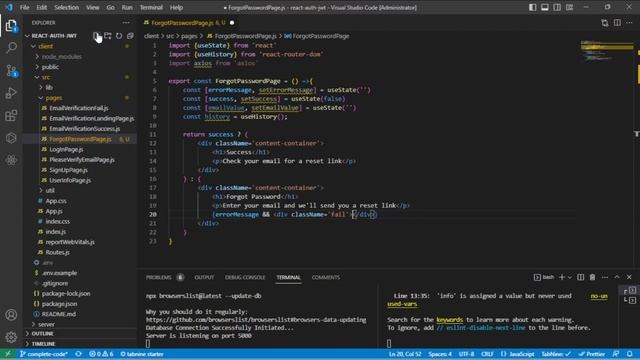Viewport: 640px width, 360px height.
Task: Switch to the PROBLEMS panel tab
Action: pos(159,277)
